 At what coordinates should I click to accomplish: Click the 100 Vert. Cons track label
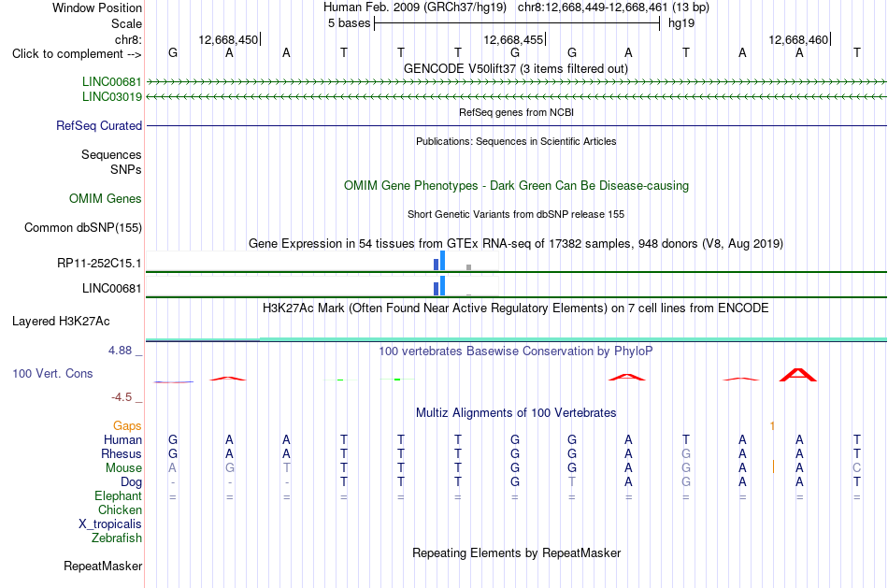[x=52, y=373]
